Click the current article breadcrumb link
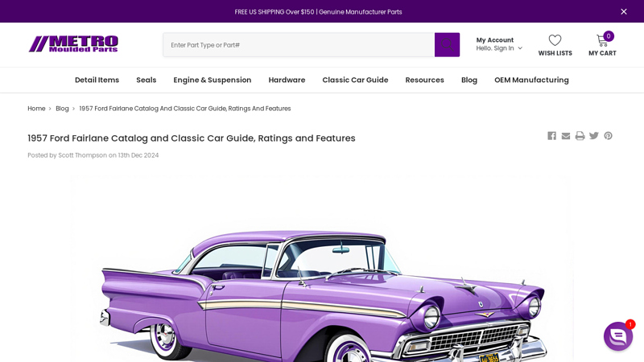The height and width of the screenshot is (362, 644). 185,109
